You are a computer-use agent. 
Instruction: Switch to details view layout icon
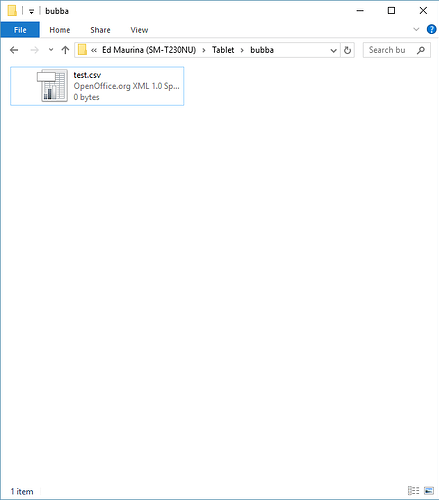point(413,491)
